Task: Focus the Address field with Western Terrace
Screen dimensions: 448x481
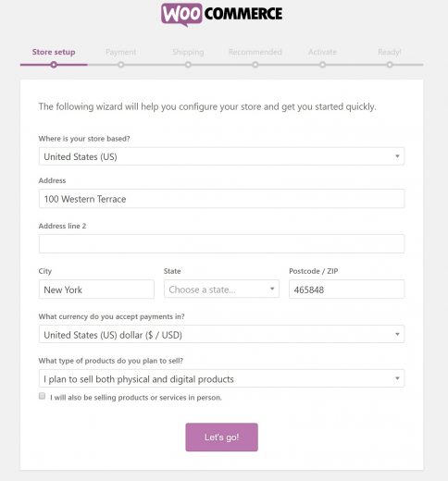Action: [221, 199]
